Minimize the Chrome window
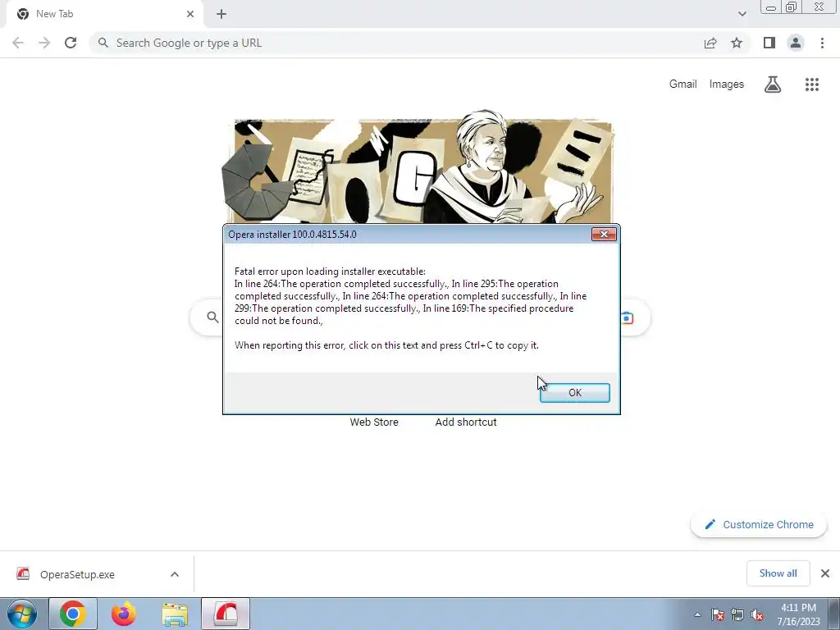 click(771, 7)
